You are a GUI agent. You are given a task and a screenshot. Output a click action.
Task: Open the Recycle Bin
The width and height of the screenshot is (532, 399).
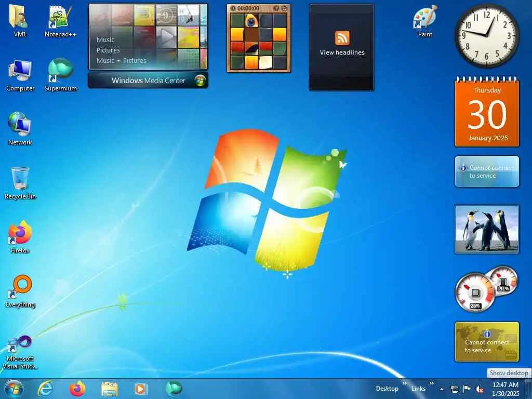click(x=20, y=183)
